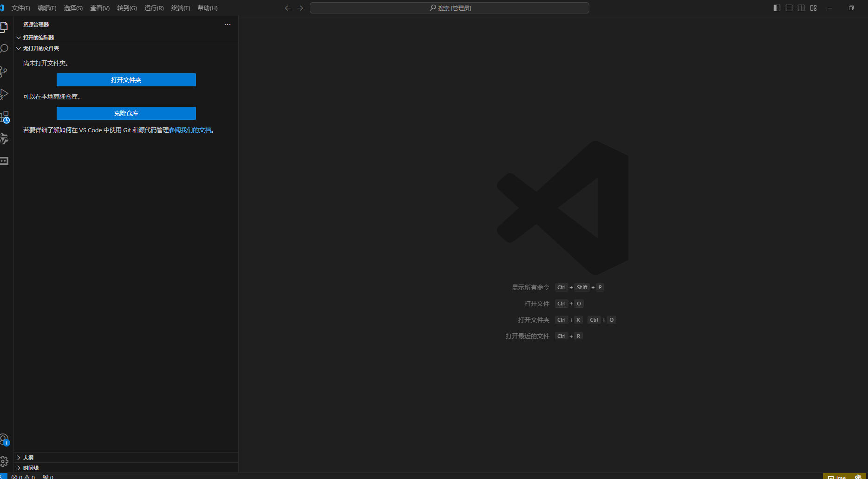Open the 终端(T) menu
Image resolution: width=868 pixels, height=479 pixels.
[181, 8]
